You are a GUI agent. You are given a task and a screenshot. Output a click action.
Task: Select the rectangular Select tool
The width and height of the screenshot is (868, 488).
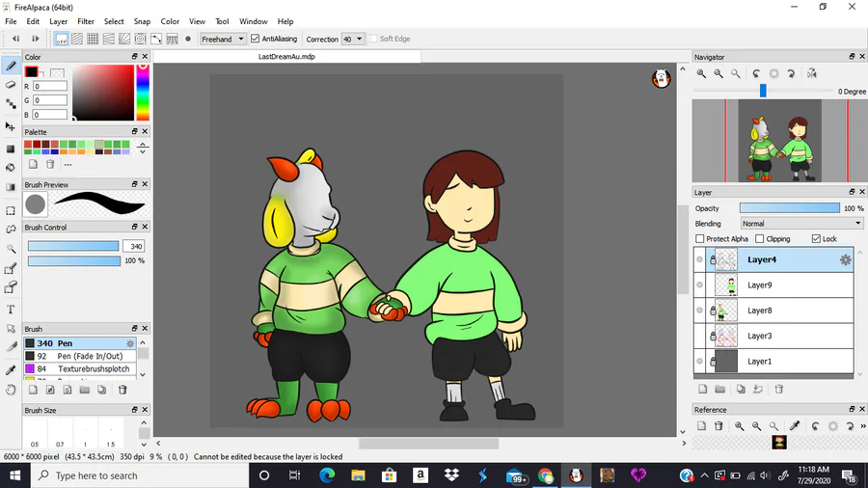(11, 211)
